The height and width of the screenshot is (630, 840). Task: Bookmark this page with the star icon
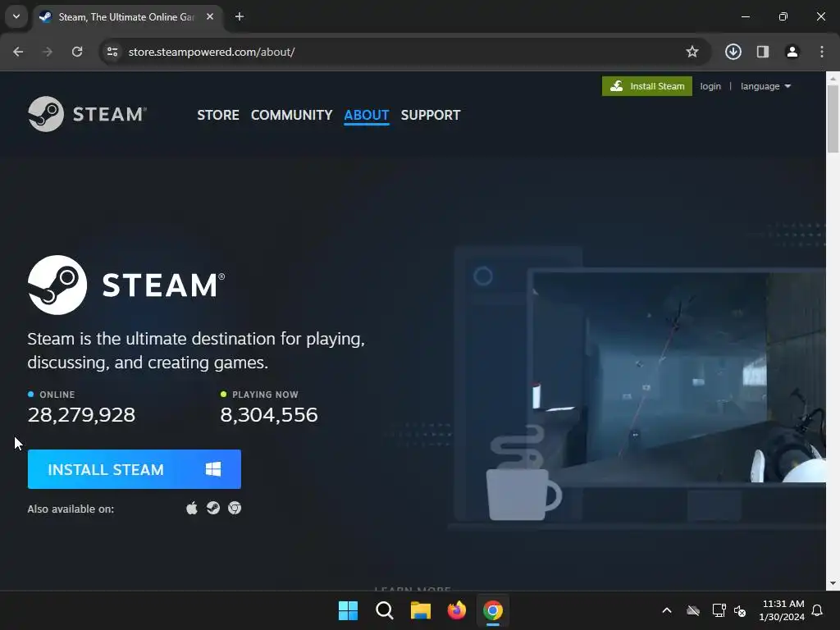(692, 52)
